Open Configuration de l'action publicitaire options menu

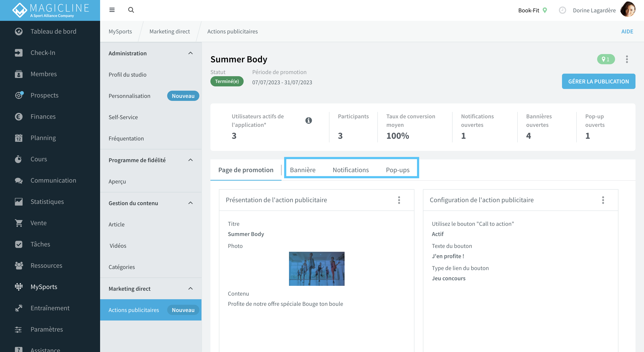click(603, 200)
